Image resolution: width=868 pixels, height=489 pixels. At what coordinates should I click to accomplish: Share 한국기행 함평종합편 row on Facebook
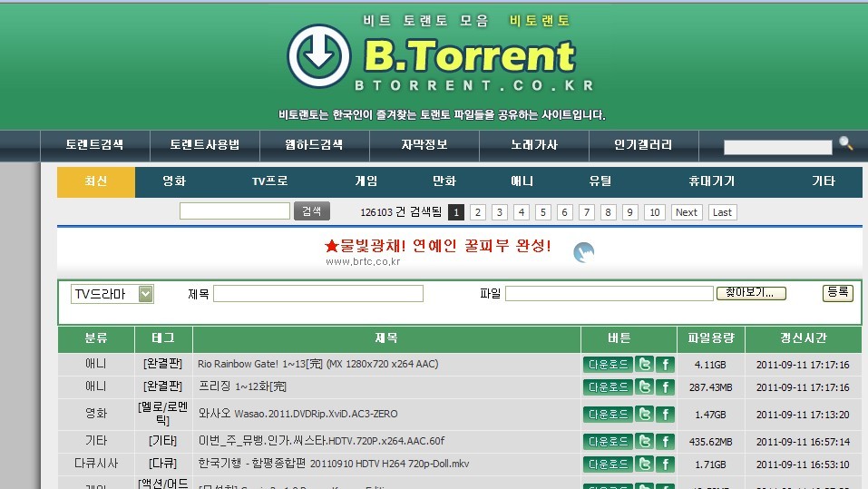tap(666, 464)
